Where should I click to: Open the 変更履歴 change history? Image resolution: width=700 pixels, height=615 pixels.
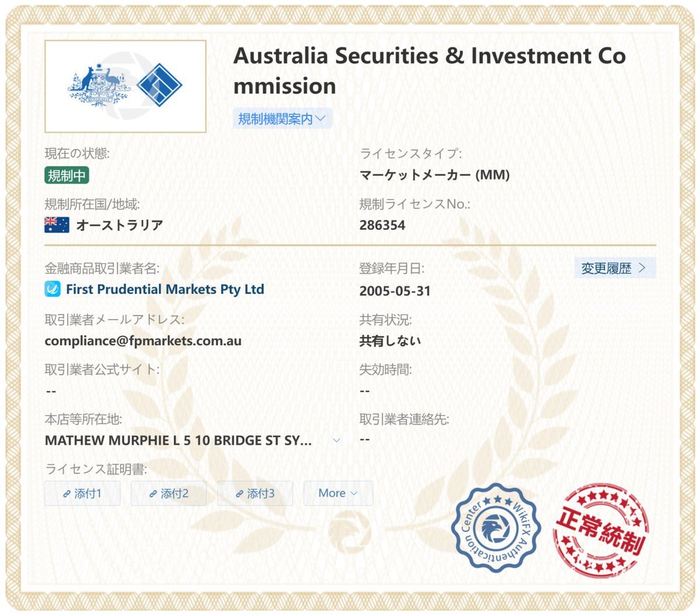click(615, 268)
